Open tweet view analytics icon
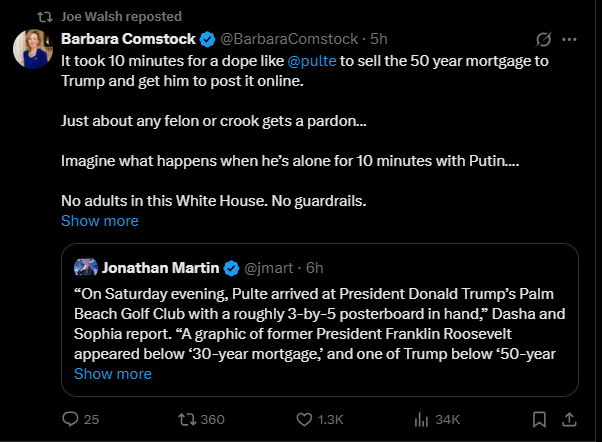The height and width of the screenshot is (442, 602). (423, 419)
